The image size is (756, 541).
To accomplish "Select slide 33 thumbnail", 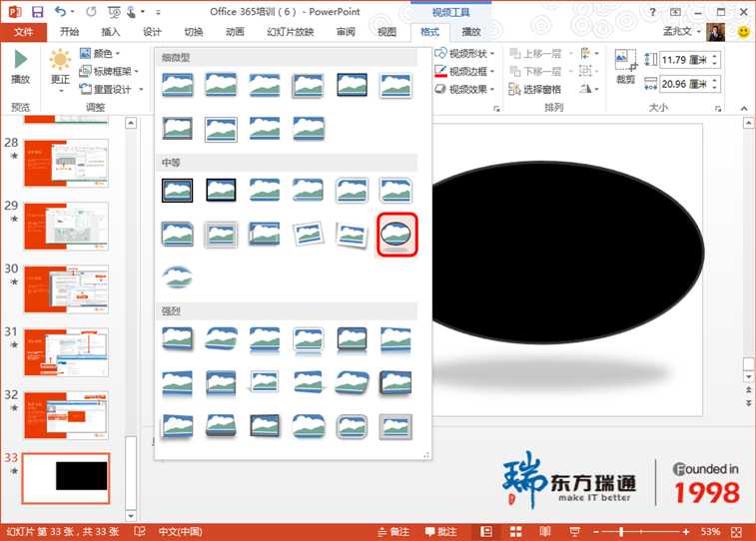I will [67, 478].
